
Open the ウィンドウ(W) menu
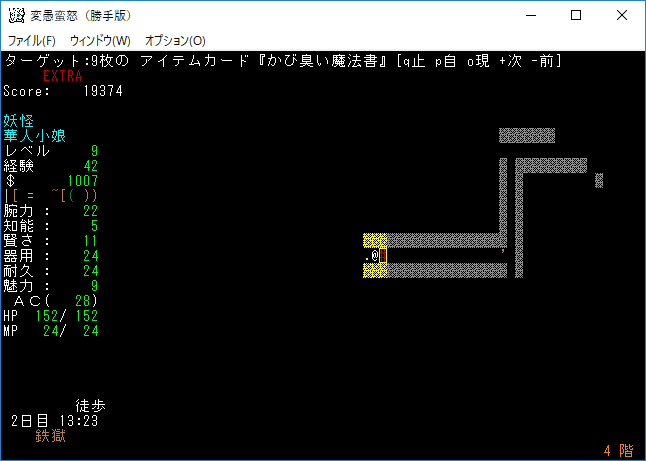[x=100, y=41]
